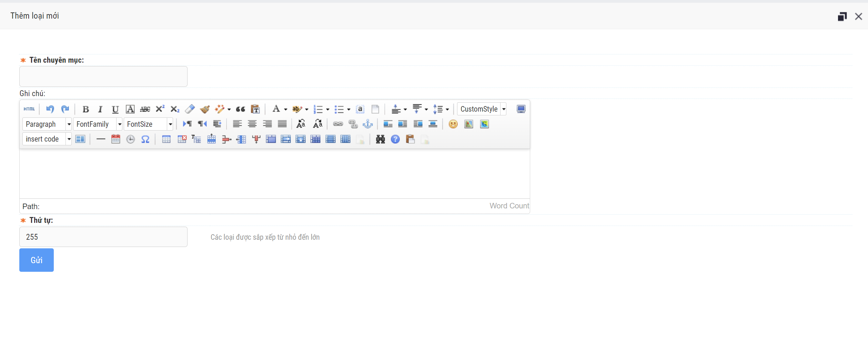
Task: Insert a blockquote with quote icon
Action: pyautogui.click(x=240, y=109)
